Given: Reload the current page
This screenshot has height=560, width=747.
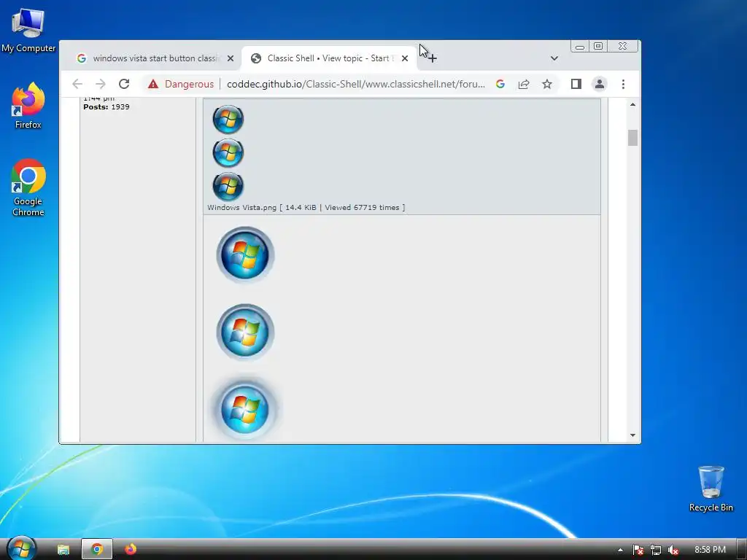Looking at the screenshot, I should point(124,85).
